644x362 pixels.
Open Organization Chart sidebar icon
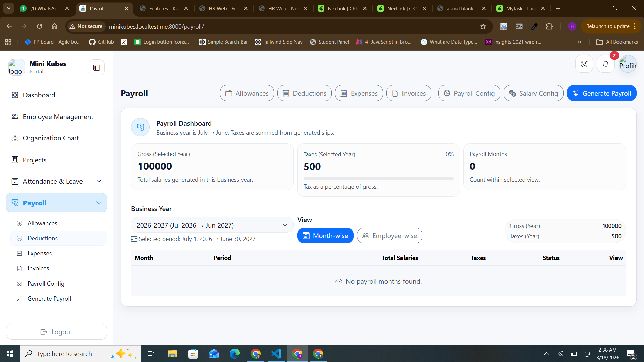point(15,138)
